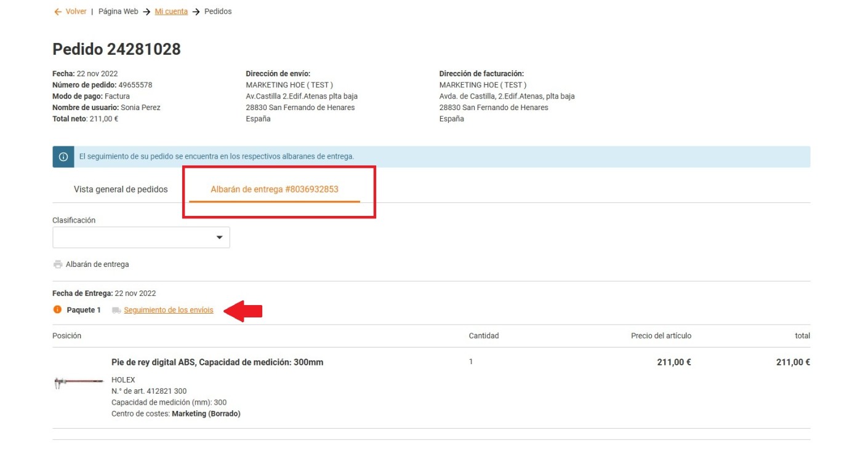The image size is (868, 449).
Task: Open the Seguimiento de los envíos link
Action: tap(169, 310)
